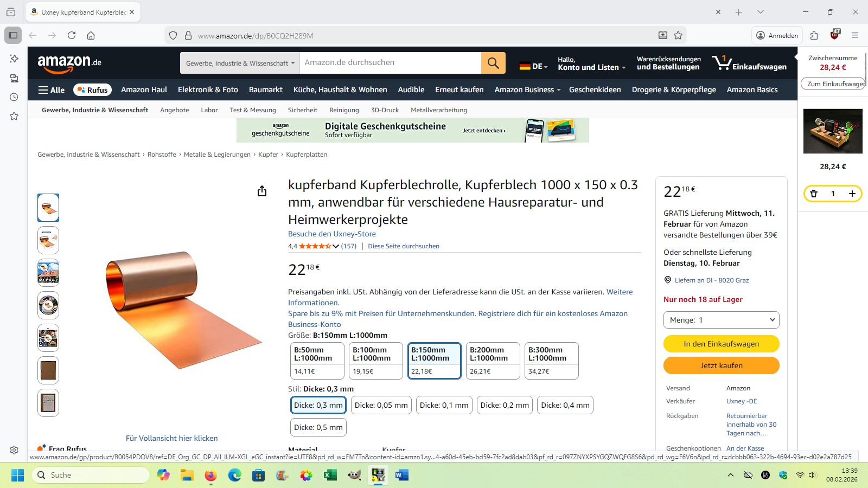Select size B:200mm L:1000mm option
The width and height of the screenshot is (868, 488).
point(493,361)
